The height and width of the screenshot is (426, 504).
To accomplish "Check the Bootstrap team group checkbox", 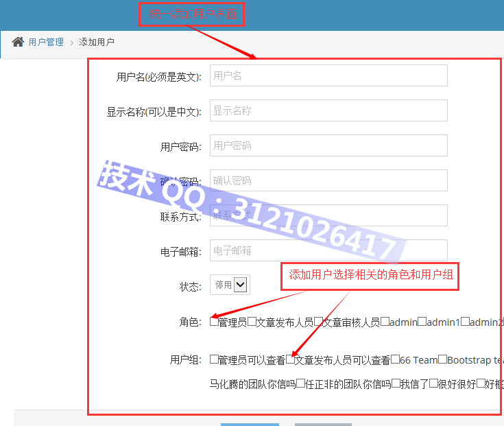I will click(442, 359).
